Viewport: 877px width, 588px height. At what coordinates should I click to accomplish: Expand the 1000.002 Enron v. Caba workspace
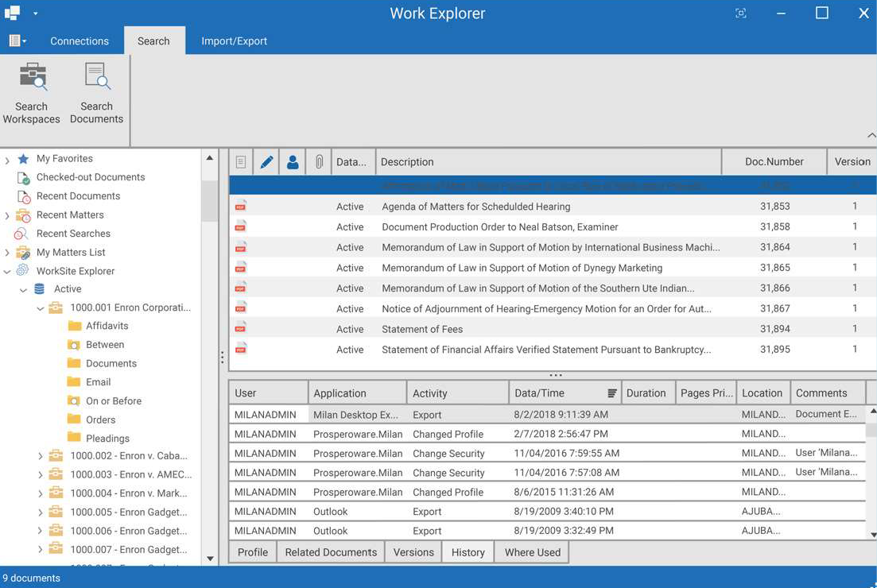pos(41,456)
